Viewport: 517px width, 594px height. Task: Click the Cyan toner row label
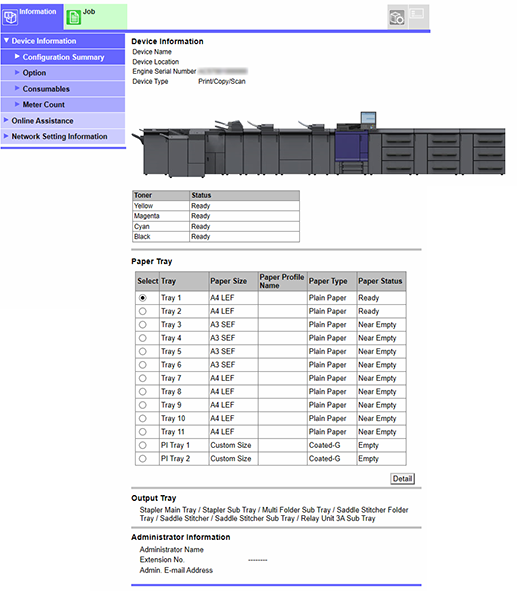(142, 227)
